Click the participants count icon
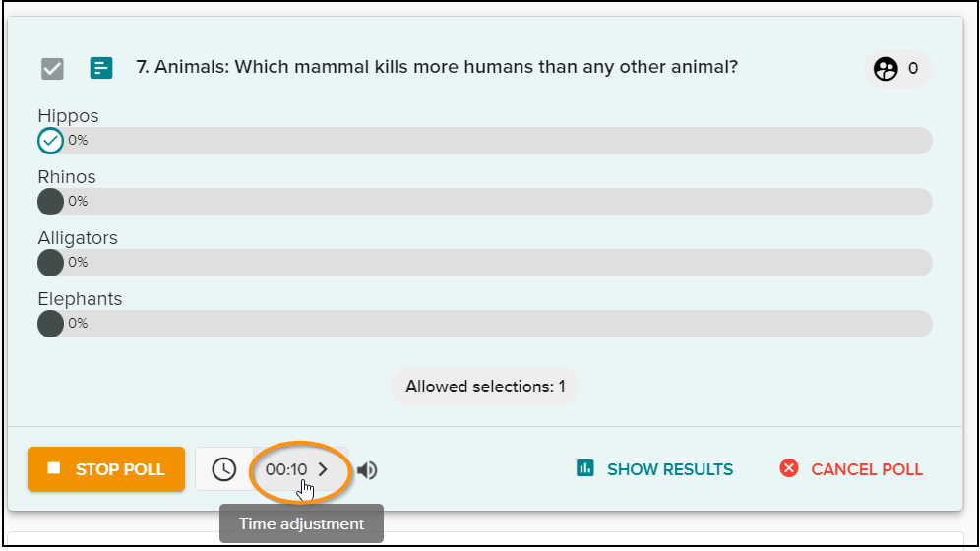980x551 pixels. point(886,69)
